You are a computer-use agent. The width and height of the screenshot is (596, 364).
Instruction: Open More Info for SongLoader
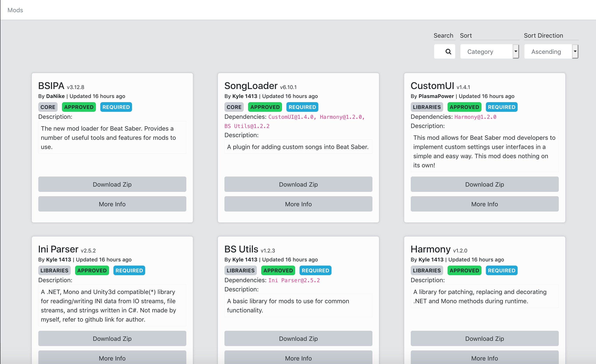pyautogui.click(x=298, y=204)
